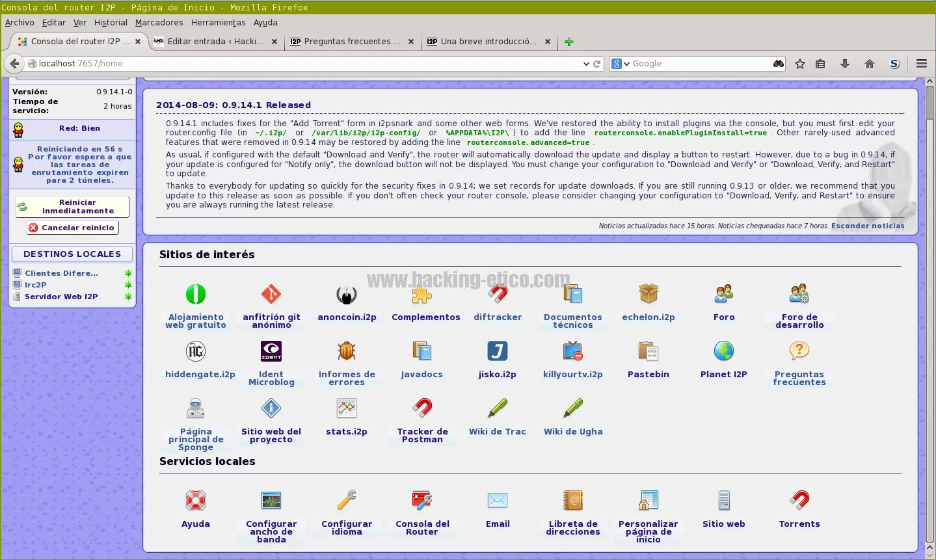Open the Foro users icon
Viewport: 936px width, 560px height.
click(x=724, y=294)
